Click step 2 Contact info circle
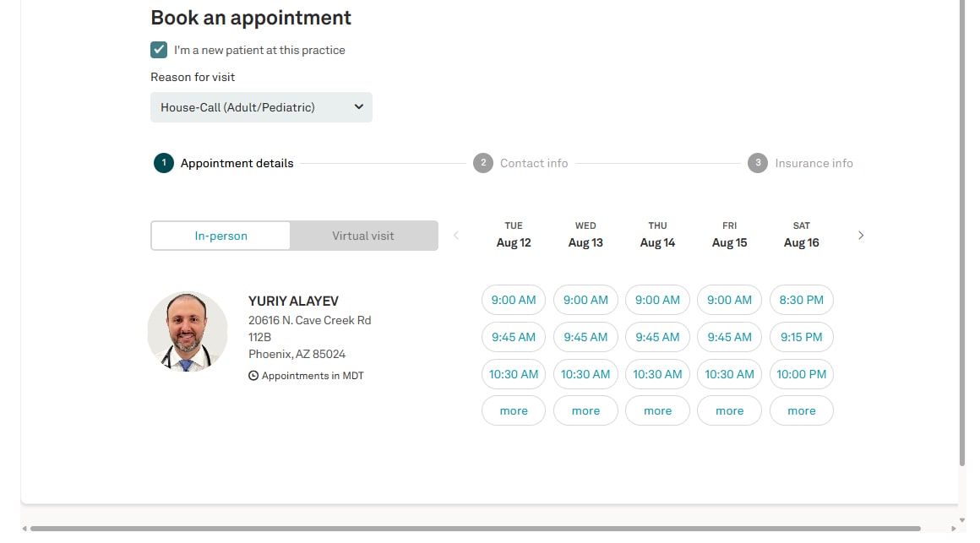Screen dimensions: 980x543 (482, 163)
